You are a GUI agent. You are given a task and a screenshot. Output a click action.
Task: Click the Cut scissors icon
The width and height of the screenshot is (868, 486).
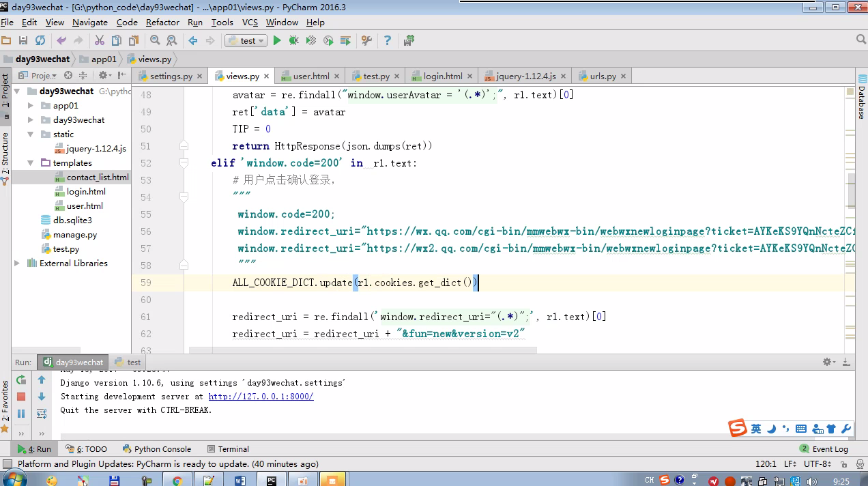(x=100, y=41)
